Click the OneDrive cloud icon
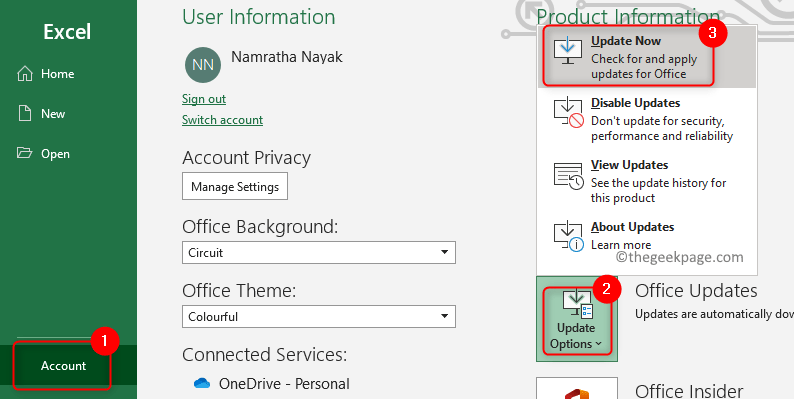The width and height of the screenshot is (794, 399). pos(202,383)
